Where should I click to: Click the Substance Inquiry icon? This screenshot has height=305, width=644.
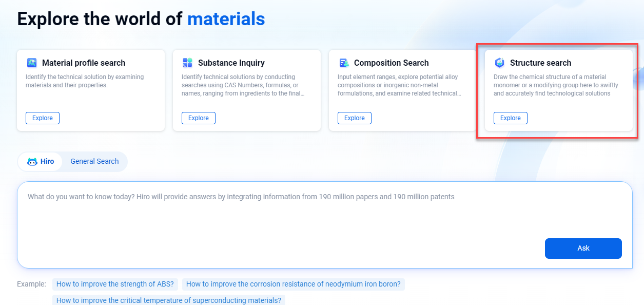coord(188,63)
